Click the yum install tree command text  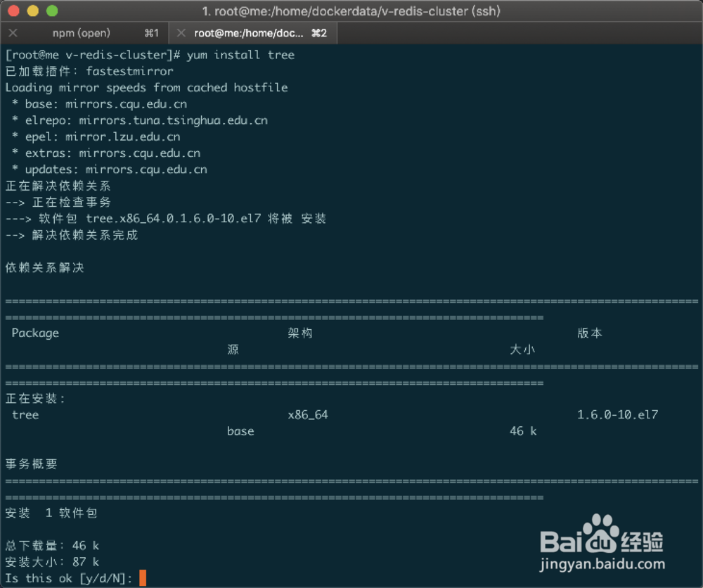point(239,54)
